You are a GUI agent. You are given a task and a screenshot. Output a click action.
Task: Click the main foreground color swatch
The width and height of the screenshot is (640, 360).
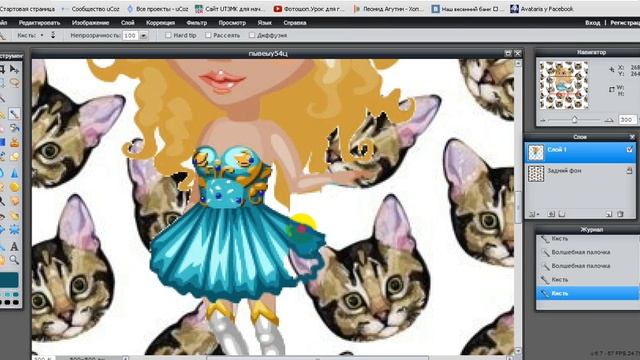[x=9, y=280]
